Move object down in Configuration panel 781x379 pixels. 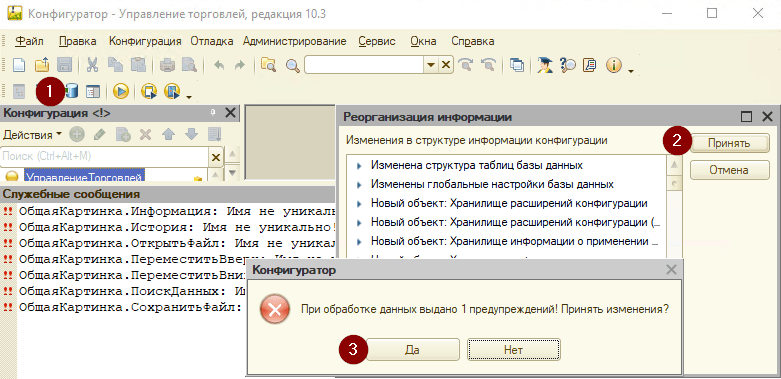191,134
